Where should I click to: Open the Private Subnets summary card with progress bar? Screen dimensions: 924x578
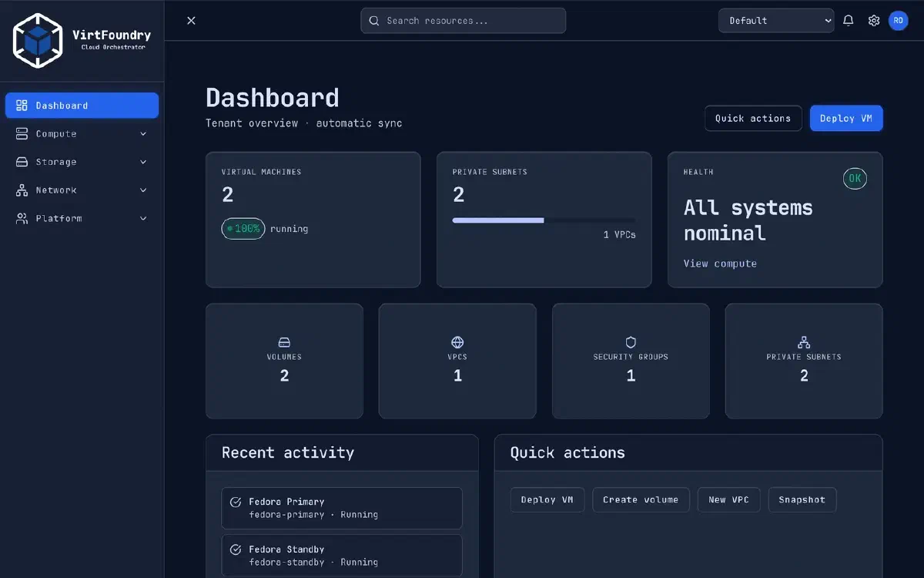coord(544,220)
